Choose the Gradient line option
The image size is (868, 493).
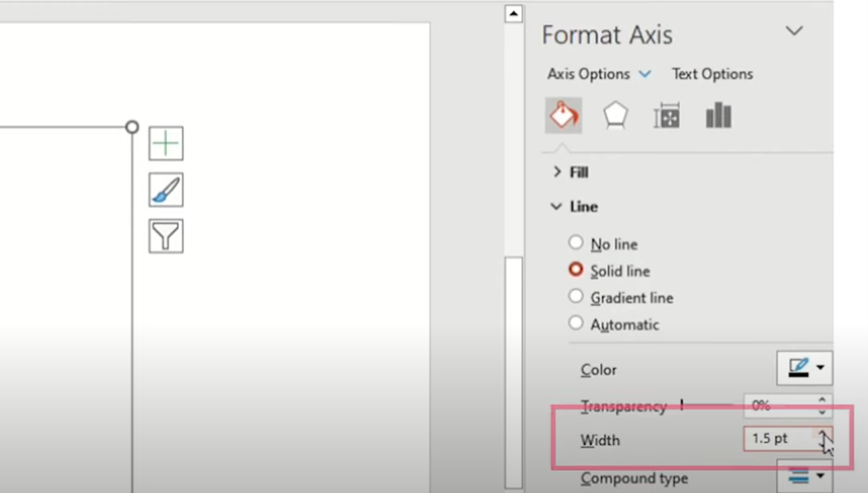click(x=576, y=297)
